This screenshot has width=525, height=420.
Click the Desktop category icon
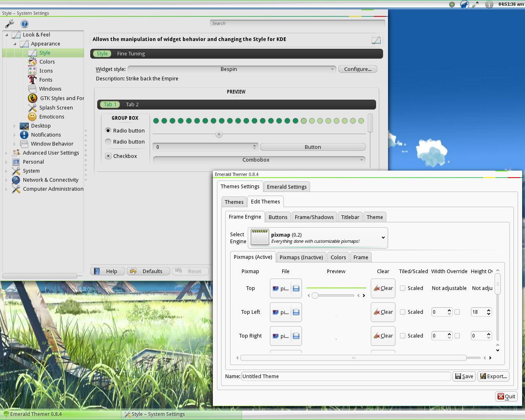tap(24, 126)
